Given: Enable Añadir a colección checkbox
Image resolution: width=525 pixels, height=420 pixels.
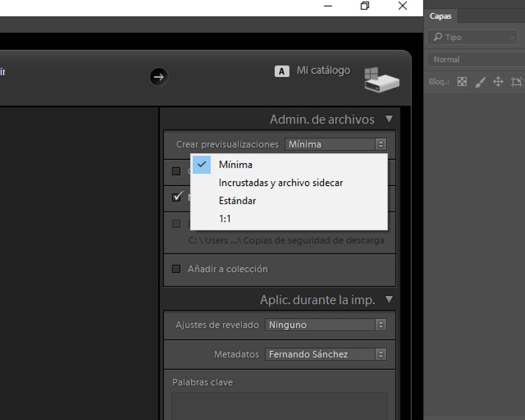Looking at the screenshot, I should coord(176,269).
